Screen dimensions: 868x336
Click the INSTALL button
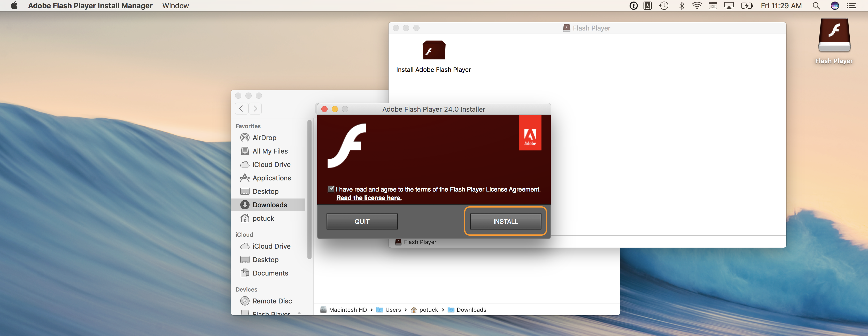coord(505,222)
